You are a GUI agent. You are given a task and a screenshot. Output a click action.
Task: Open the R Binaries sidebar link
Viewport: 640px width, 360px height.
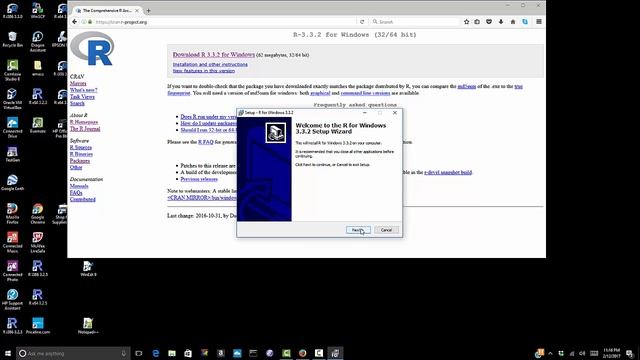[x=81, y=154]
